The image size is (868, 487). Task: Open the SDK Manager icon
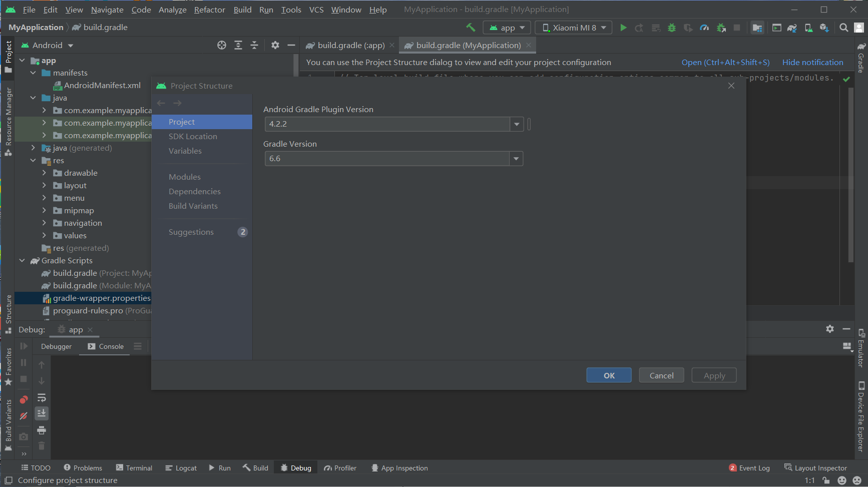click(x=824, y=28)
